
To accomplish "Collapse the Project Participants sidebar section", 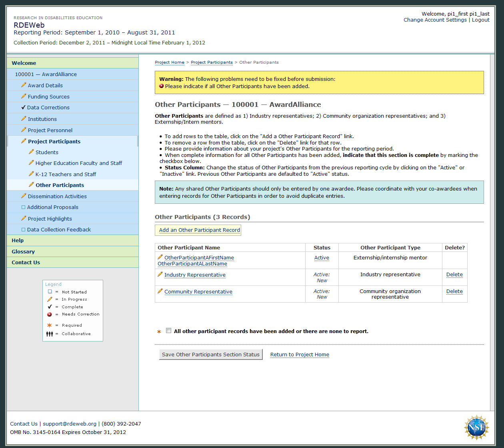I will (x=54, y=141).
